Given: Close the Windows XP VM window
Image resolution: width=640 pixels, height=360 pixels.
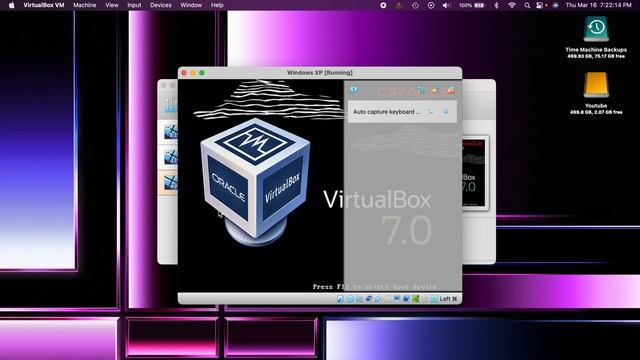Looking at the screenshot, I should [184, 73].
